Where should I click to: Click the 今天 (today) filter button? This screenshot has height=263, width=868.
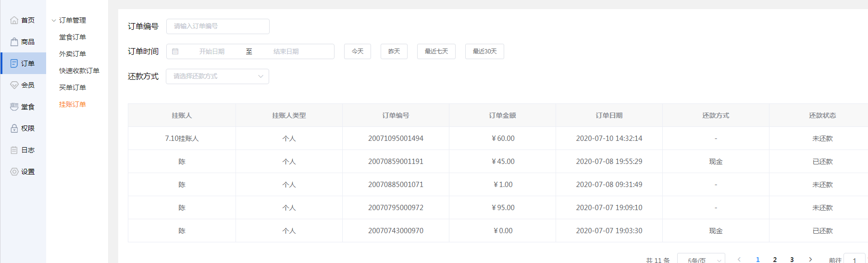point(358,51)
